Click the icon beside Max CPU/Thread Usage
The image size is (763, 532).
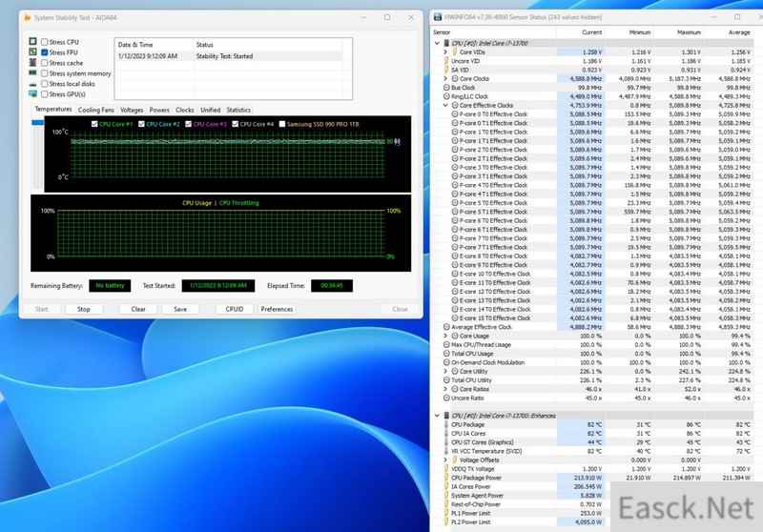coord(446,345)
